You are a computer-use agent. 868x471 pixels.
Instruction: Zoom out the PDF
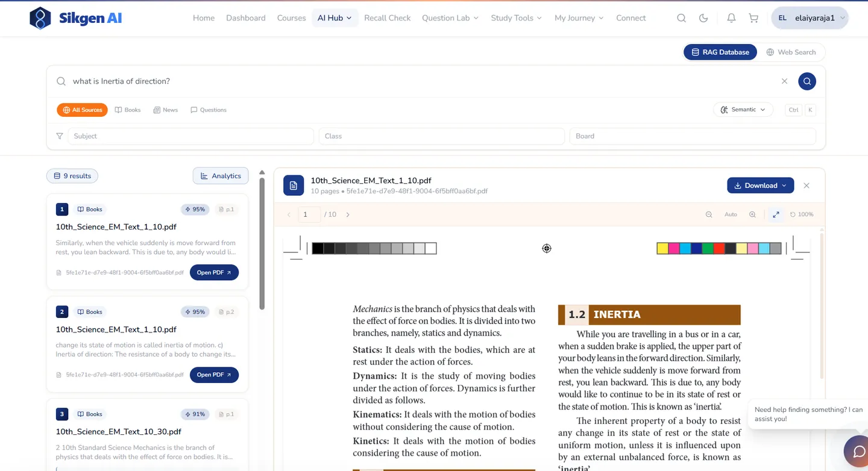[709, 214]
